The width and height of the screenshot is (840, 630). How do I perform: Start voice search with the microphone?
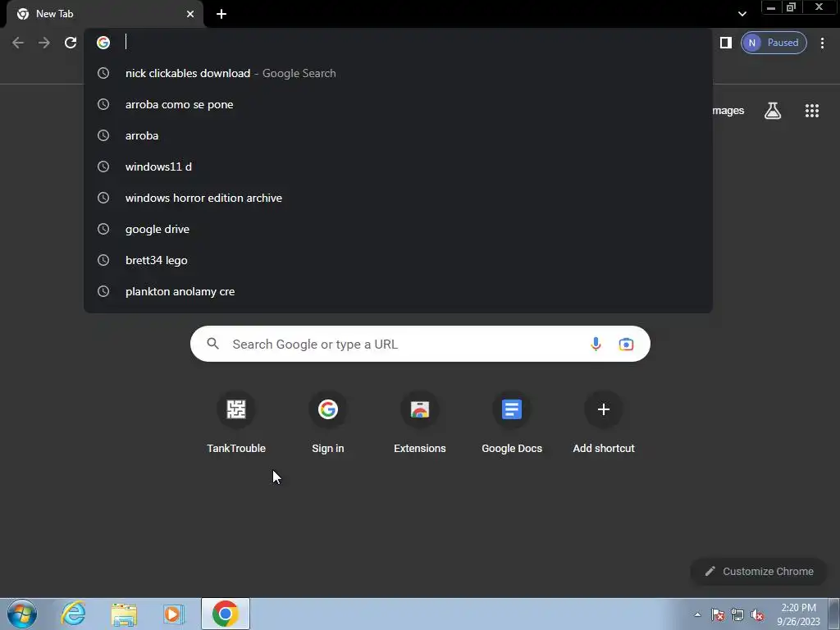596,344
